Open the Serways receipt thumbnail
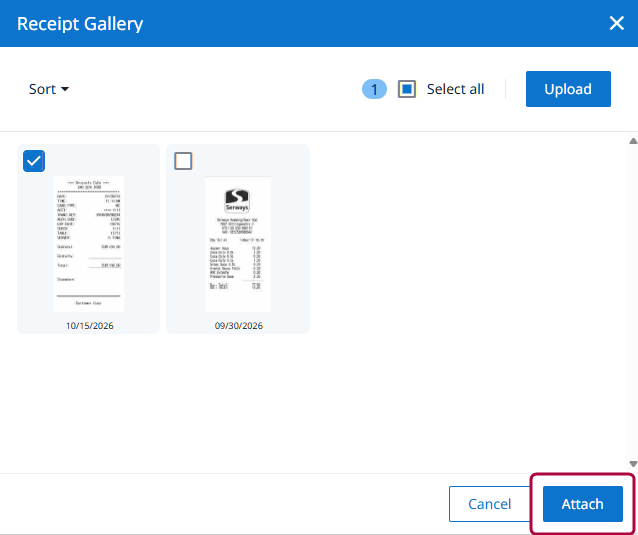Viewport: 638px width, 535px height. [x=238, y=244]
